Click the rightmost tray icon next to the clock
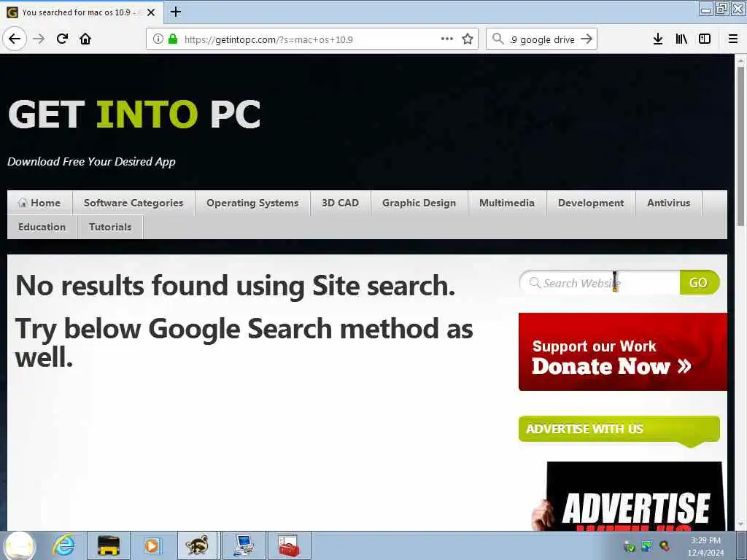Image resolution: width=747 pixels, height=560 pixels. click(x=664, y=546)
